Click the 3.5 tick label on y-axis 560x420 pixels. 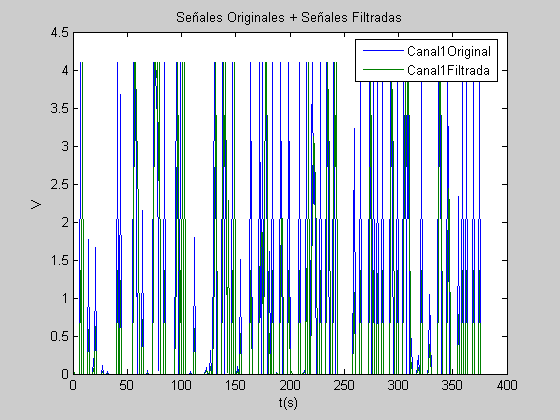(59, 109)
